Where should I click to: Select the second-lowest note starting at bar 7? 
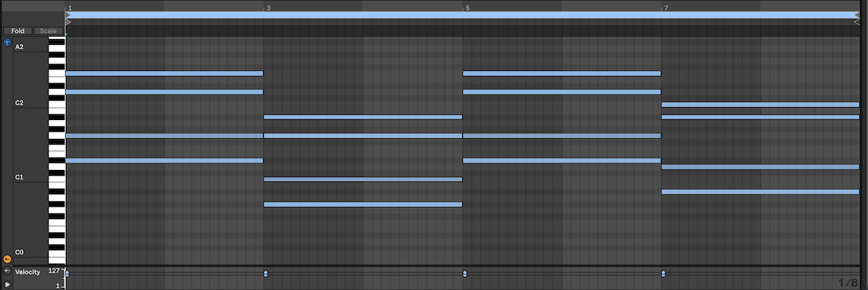click(760, 166)
